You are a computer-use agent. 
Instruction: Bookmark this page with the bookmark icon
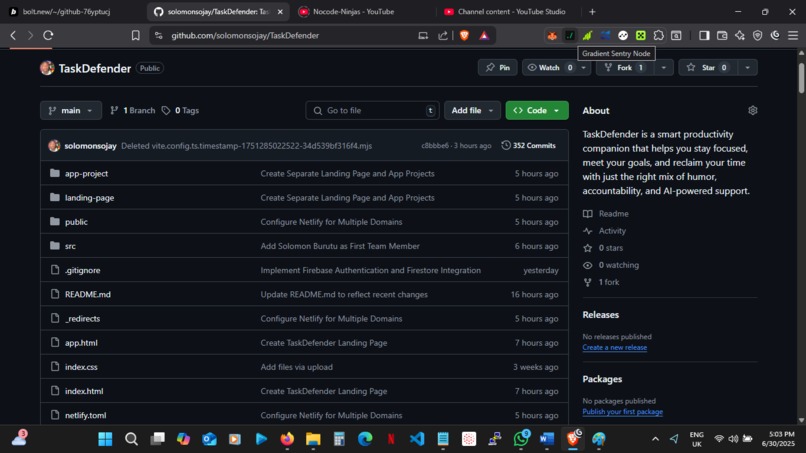pos(136,35)
